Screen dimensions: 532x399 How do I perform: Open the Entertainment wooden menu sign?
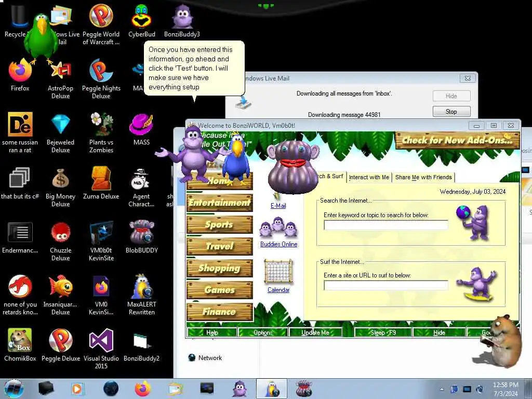coord(220,203)
